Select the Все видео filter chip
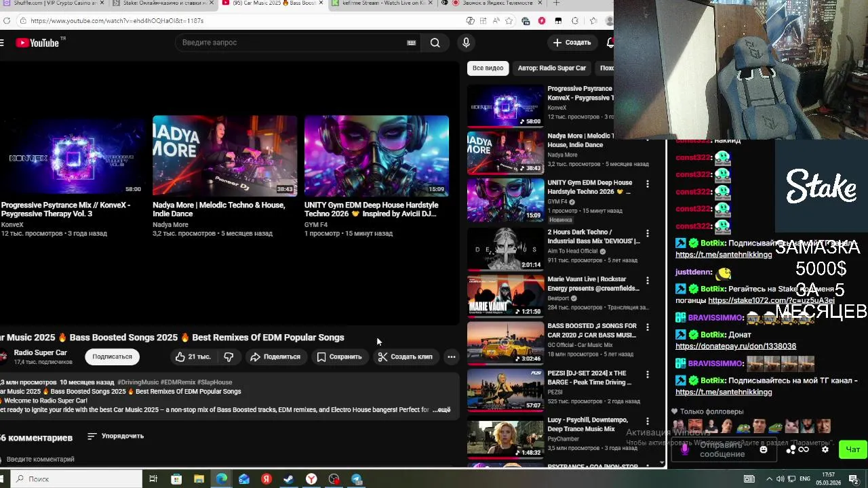 click(x=488, y=68)
